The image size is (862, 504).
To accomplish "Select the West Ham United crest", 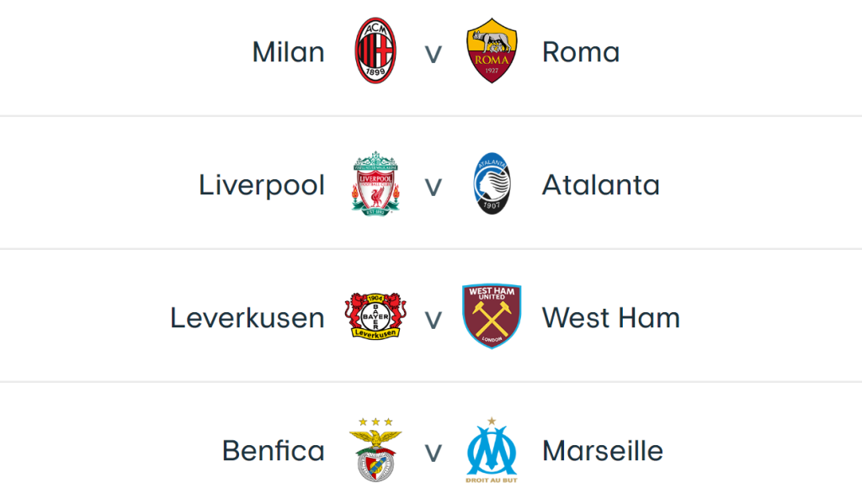I will coord(492,316).
